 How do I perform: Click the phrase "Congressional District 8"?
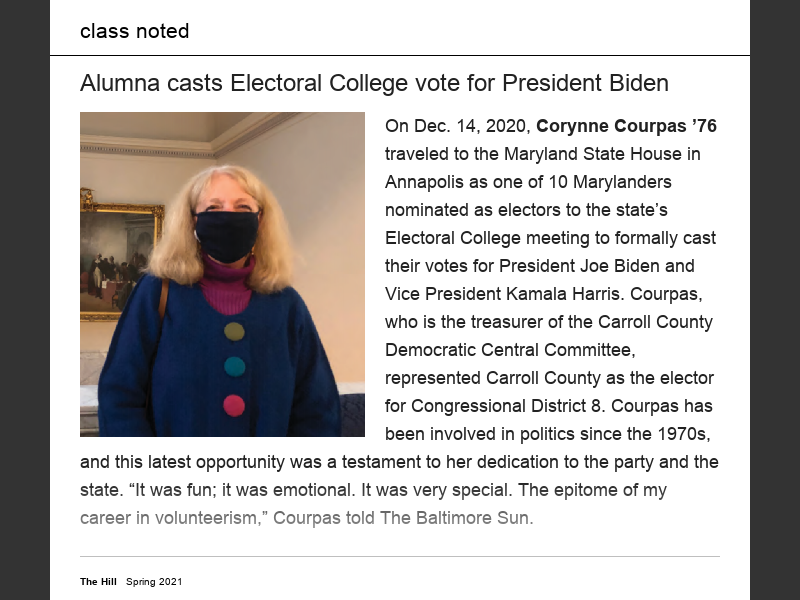498,406
